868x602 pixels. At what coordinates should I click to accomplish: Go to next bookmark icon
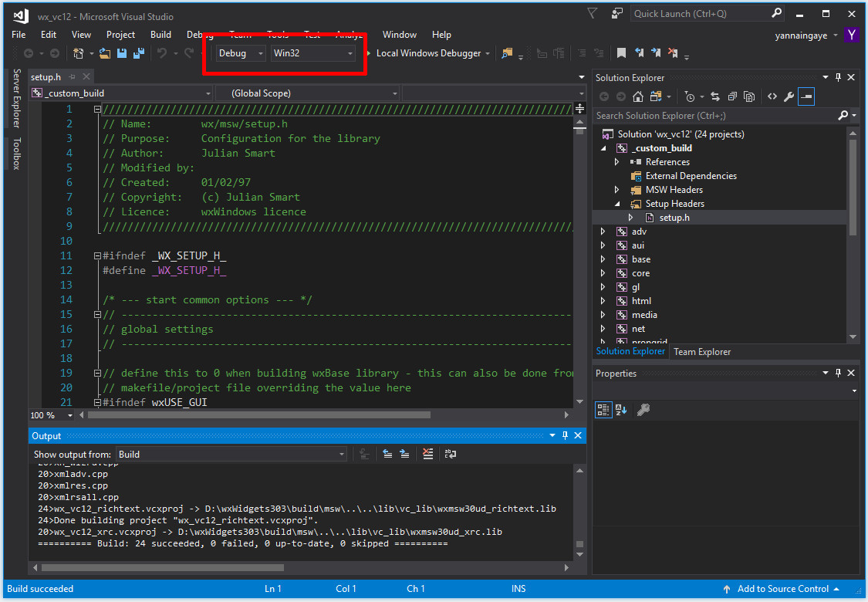coord(656,52)
